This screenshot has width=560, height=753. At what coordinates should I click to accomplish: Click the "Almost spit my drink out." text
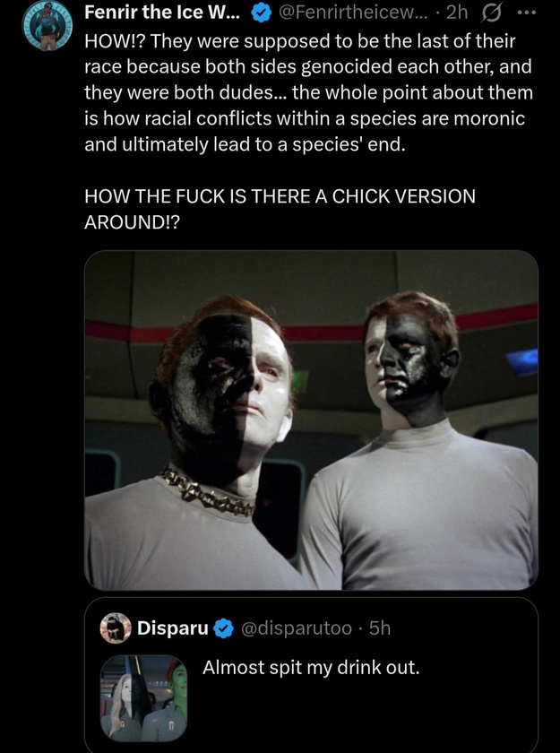click(311, 668)
